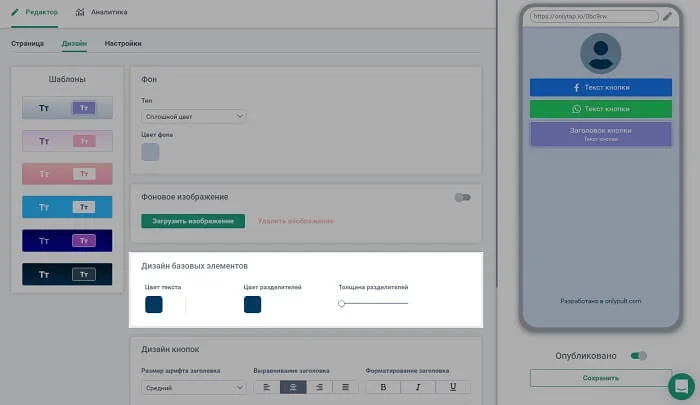
Task: Open the Цвет текста color swatch
Action: [154, 304]
